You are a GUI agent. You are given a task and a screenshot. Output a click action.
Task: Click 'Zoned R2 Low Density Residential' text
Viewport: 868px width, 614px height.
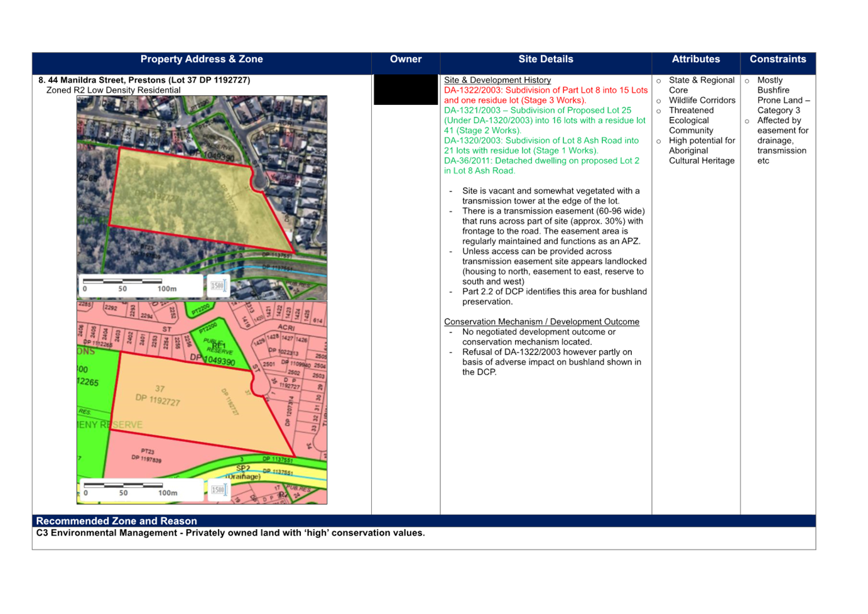point(114,90)
